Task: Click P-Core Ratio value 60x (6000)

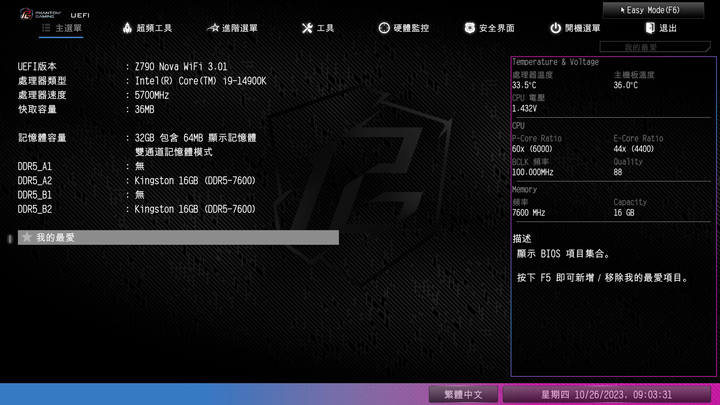Action: pos(532,149)
